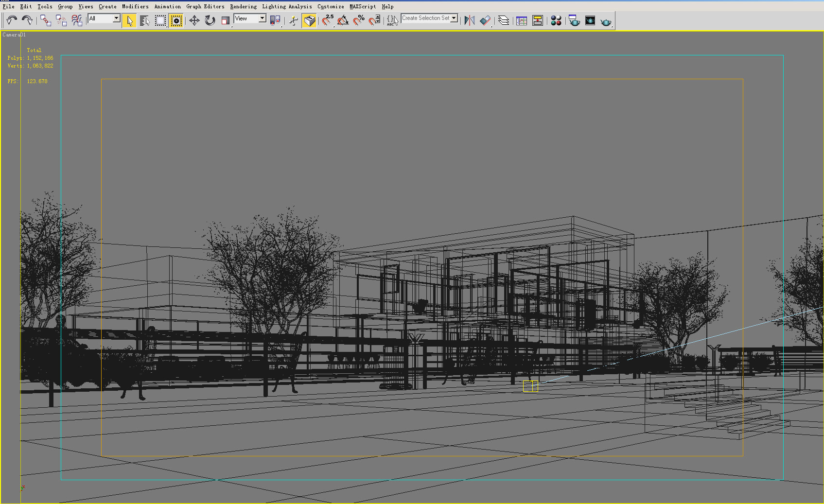Screen dimensions: 824x504
Task: Select the Align tool
Action: click(x=485, y=20)
